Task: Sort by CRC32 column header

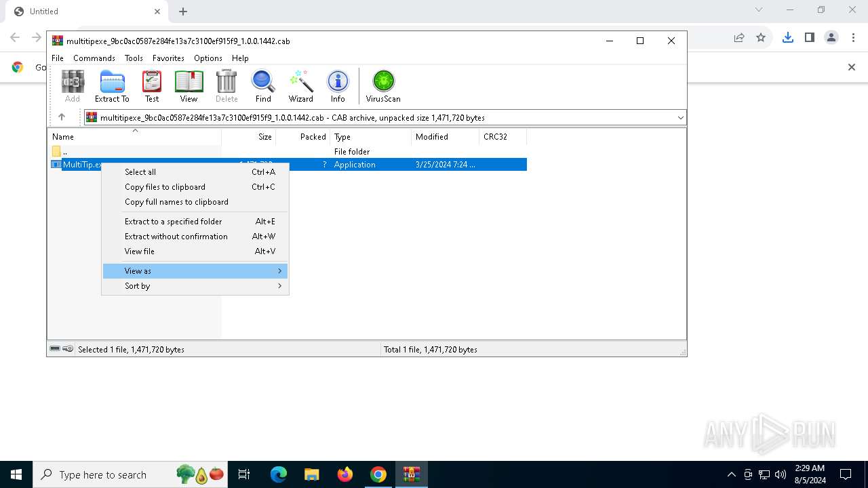Action: [503, 137]
